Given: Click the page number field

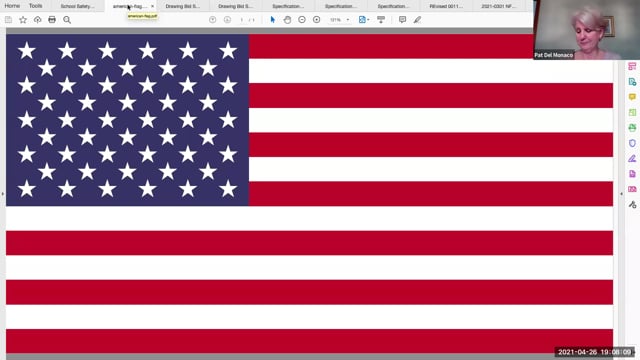Looking at the screenshot, I should pos(242,20).
